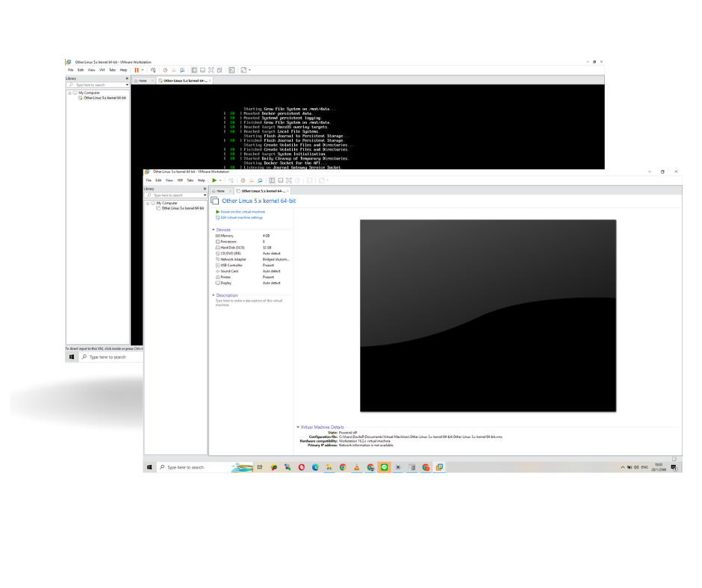
Task: Collapse Virtual Machine Details section
Action: coord(298,428)
